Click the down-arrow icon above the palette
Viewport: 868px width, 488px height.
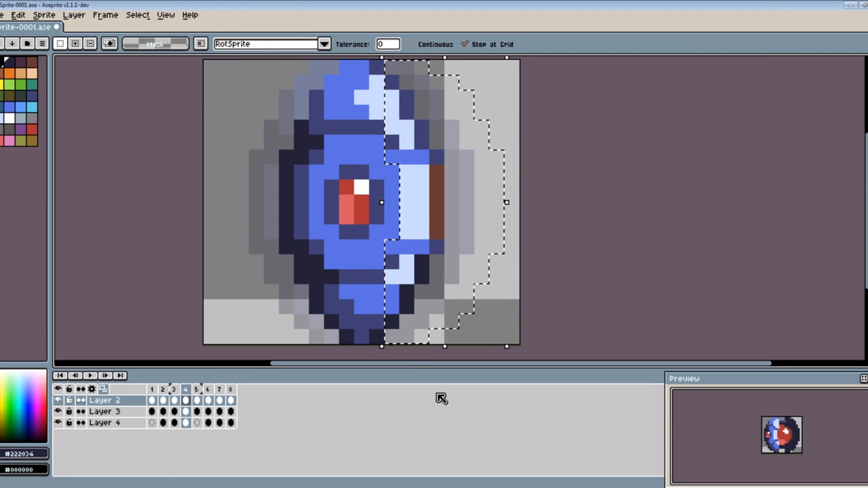click(x=12, y=43)
